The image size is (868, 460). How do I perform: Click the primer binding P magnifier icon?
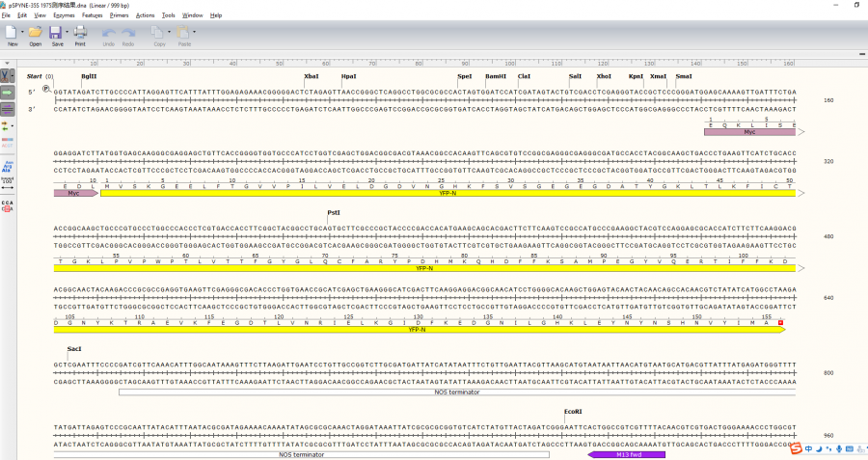point(47,89)
